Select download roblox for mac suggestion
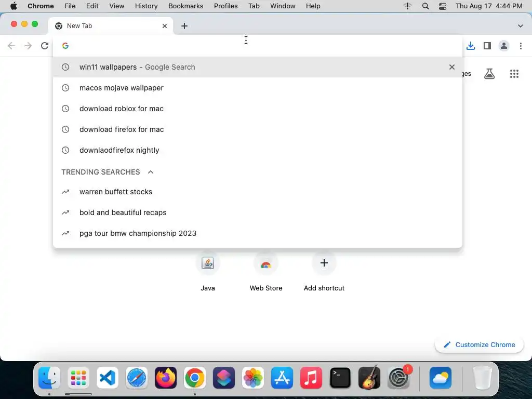Screen dimensions: 532x399 (x=258, y=109)
